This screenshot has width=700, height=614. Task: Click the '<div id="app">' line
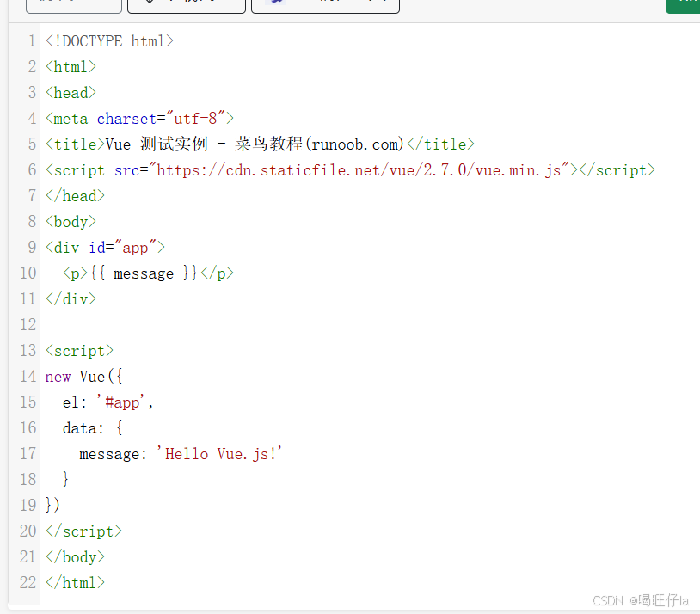pyautogui.click(x=106, y=248)
